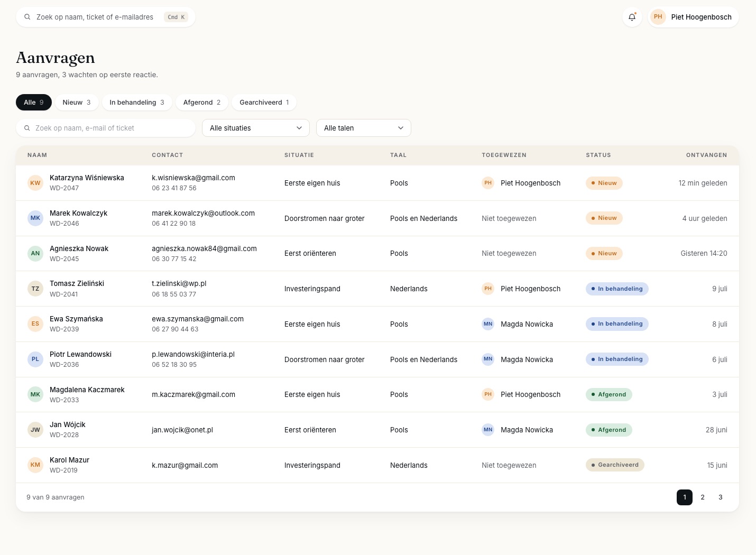Click email t.zielinski@wp.pl
The width and height of the screenshot is (756, 555).
(179, 284)
